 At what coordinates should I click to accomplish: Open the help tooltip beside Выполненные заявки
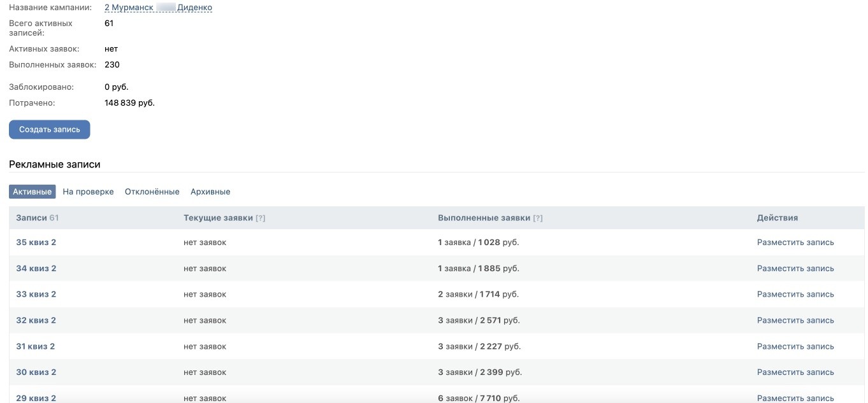coord(538,218)
